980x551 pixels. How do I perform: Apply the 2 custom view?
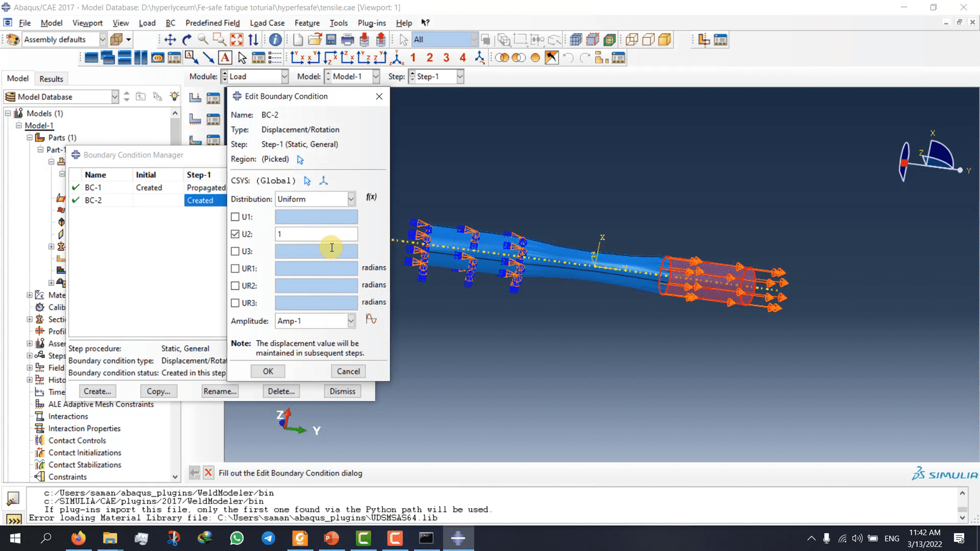coord(429,58)
